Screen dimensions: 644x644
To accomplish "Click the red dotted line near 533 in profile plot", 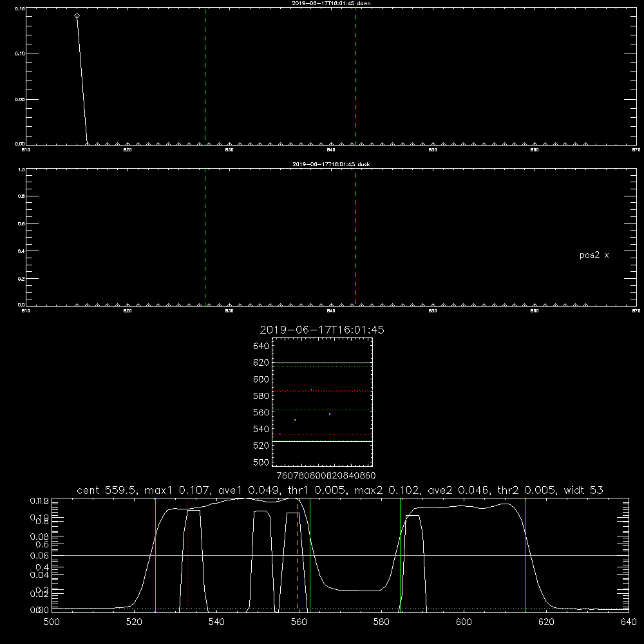I will tap(187, 554).
